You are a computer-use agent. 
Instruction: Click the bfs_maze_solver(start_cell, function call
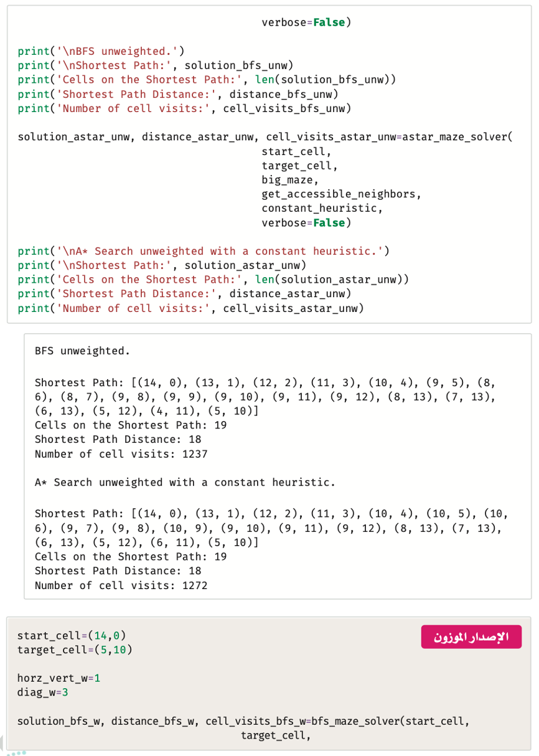[390, 721]
